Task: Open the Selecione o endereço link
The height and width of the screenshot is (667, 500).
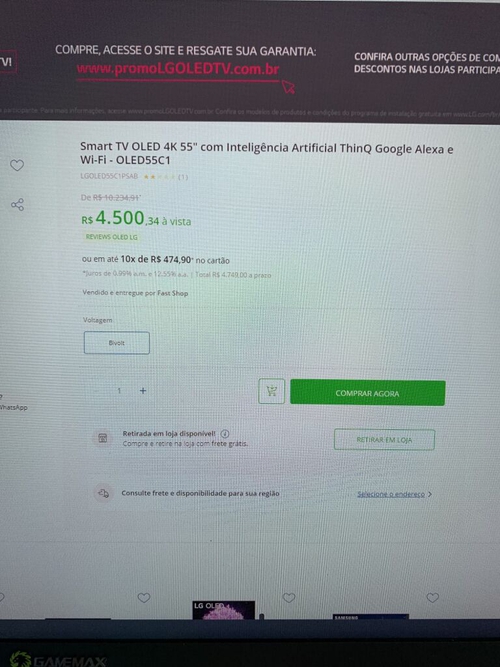Action: (391, 494)
